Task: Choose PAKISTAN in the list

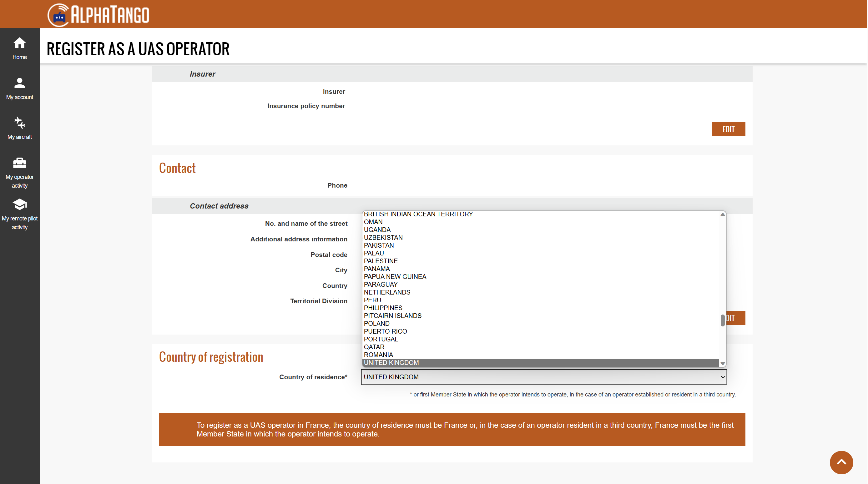Action: click(541, 245)
